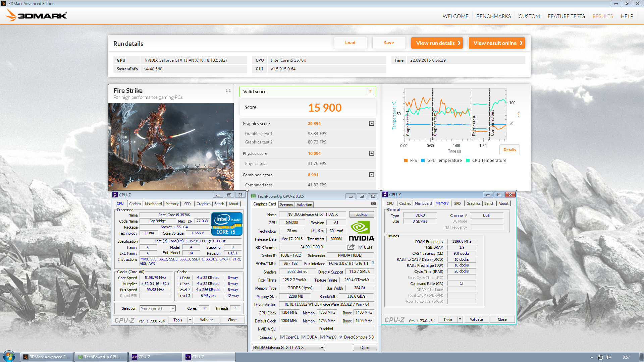644x362 pixels.
Task: Click Validate in left CPU-Z window
Action: coord(206,320)
